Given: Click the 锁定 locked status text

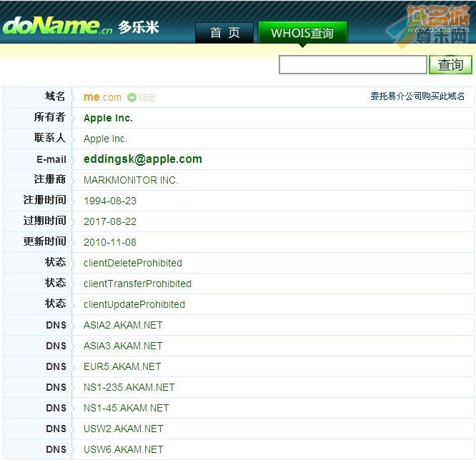Looking at the screenshot, I should tap(147, 97).
